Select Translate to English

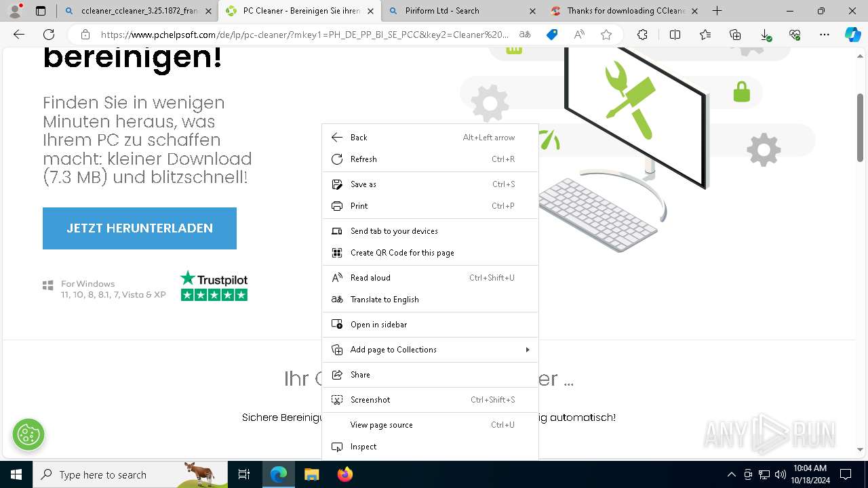pyautogui.click(x=430, y=300)
